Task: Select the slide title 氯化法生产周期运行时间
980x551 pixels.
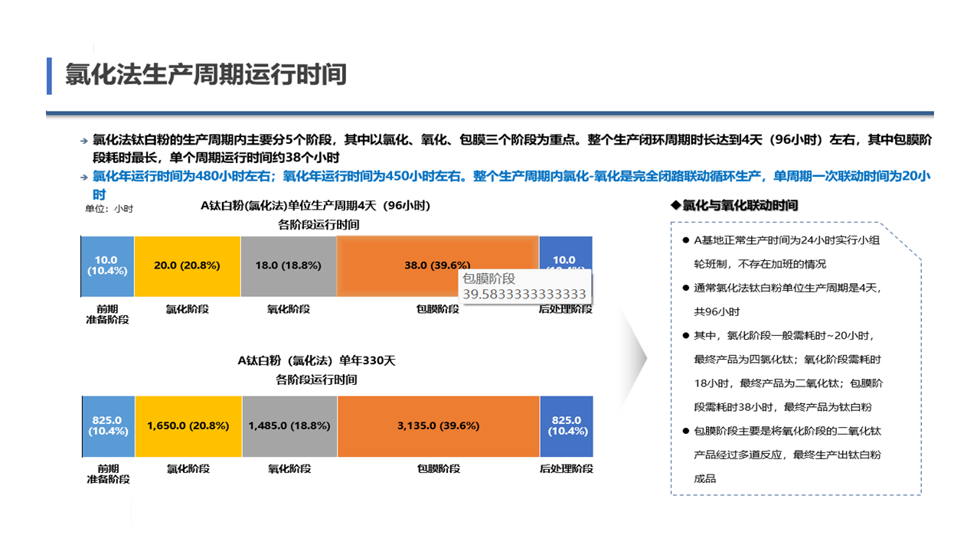Action: tap(206, 74)
